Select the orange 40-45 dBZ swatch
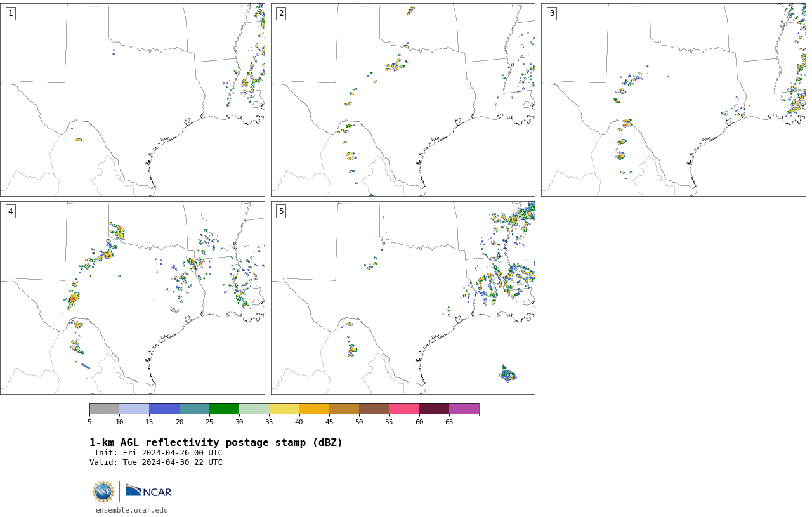Viewport: 812px width, 517px height. (314, 409)
